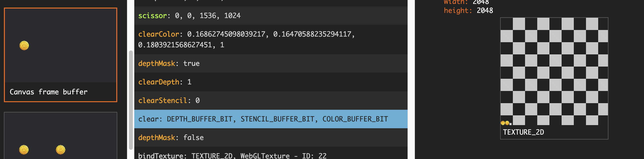This screenshot has height=159, width=644.
Task: Select the depthMask: true command
Action: pyautogui.click(x=271, y=63)
